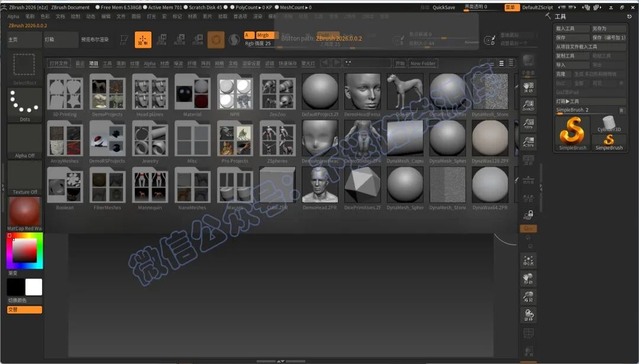Open the 灯光 light menu
Screen dimensions: 639x364
pyautogui.click(x=151, y=17)
